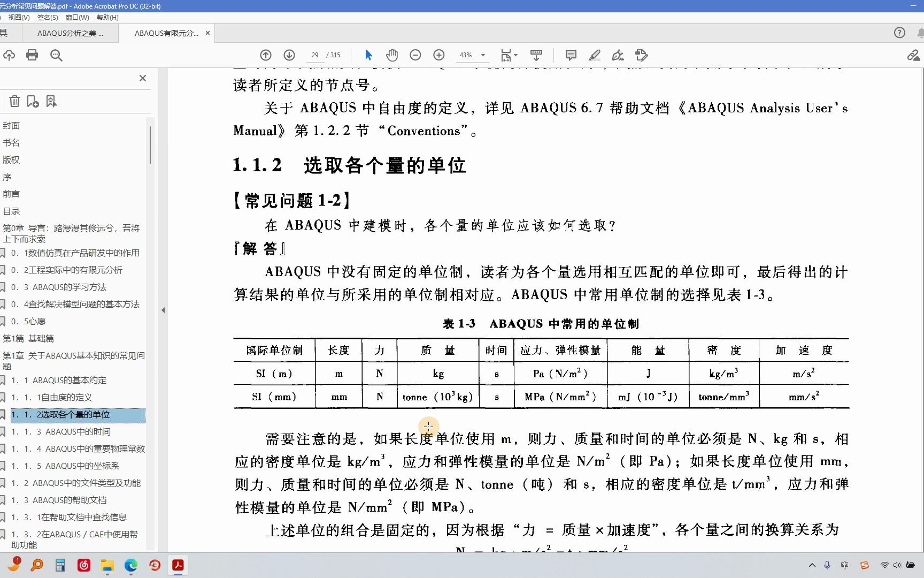The height and width of the screenshot is (578, 924).
Task: Click the bookmarks panel scrollbar
Action: click(x=150, y=144)
